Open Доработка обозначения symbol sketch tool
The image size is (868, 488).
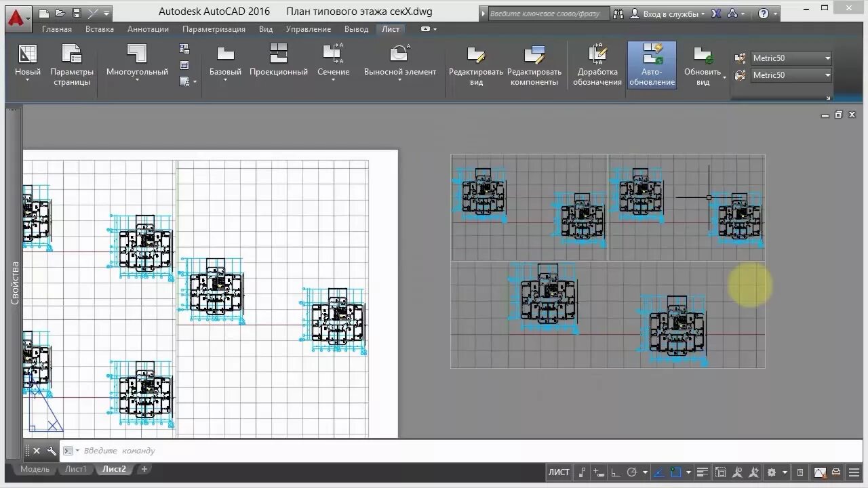pyautogui.click(x=597, y=64)
